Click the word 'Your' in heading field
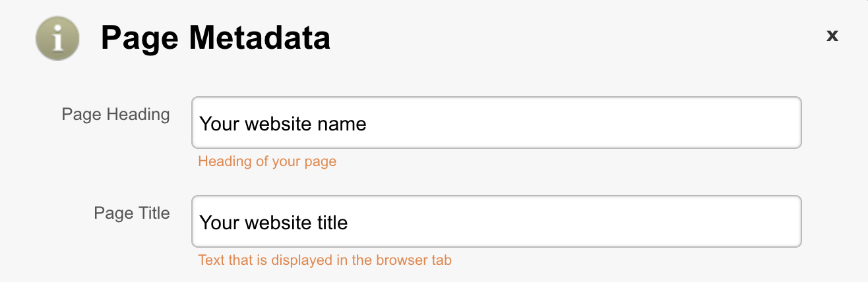The height and width of the screenshot is (282, 868). click(219, 124)
